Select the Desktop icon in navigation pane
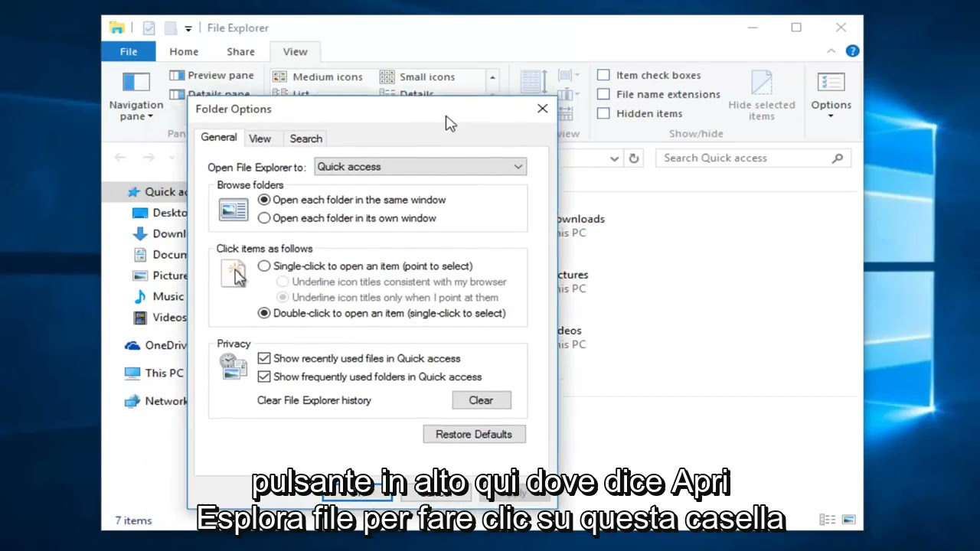This screenshot has width=980, height=551. coord(140,213)
